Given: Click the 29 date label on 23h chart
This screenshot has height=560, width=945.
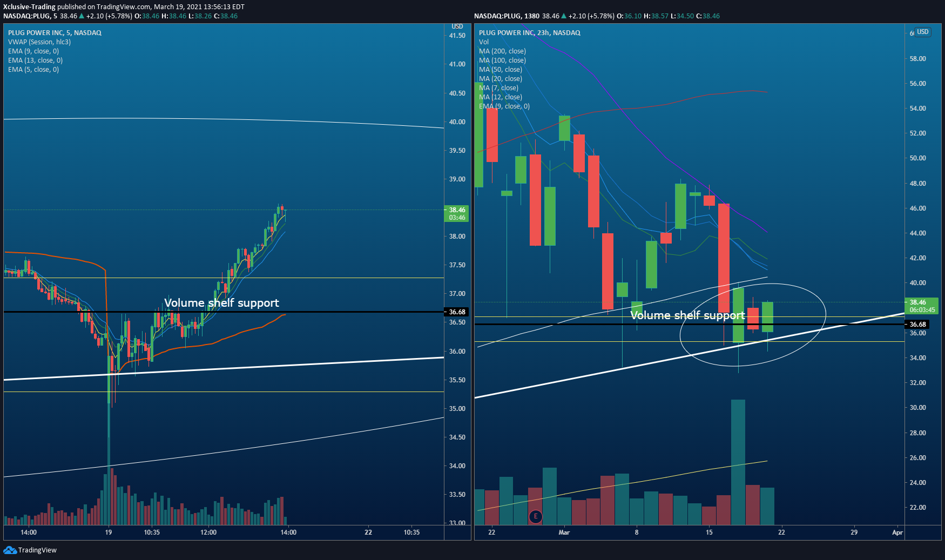Looking at the screenshot, I should (x=854, y=532).
